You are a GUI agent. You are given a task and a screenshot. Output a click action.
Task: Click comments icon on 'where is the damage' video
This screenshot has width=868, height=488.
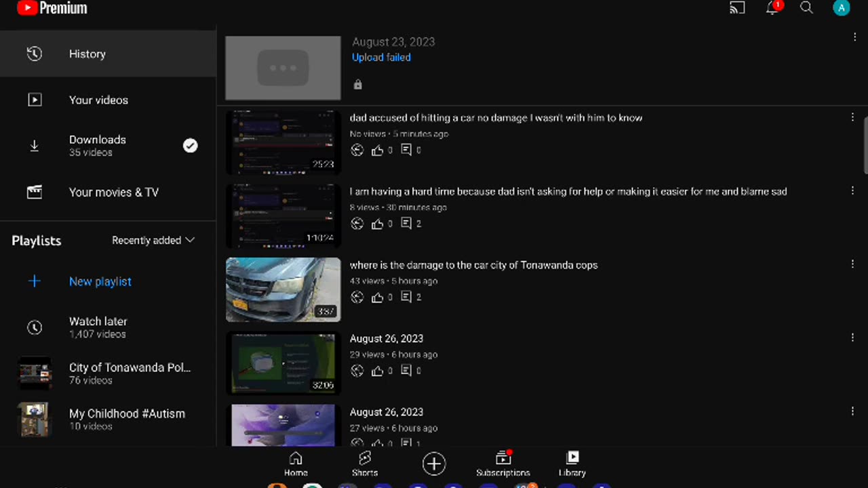click(406, 296)
